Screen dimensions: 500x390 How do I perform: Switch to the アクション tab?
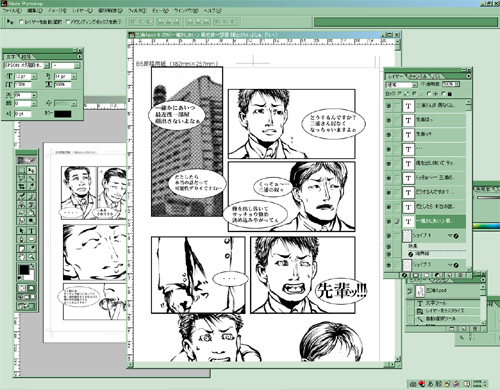(439, 281)
